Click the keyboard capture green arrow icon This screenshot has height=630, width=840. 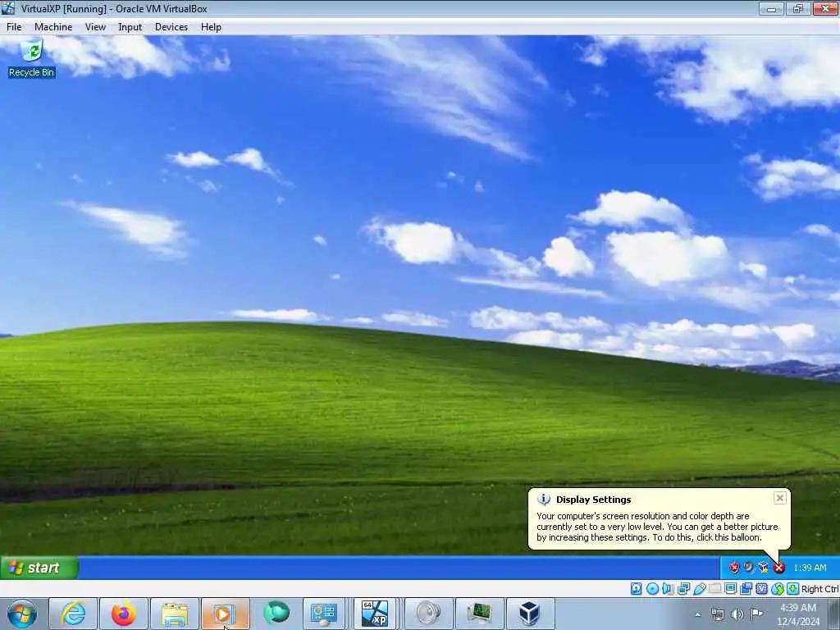coord(793,589)
